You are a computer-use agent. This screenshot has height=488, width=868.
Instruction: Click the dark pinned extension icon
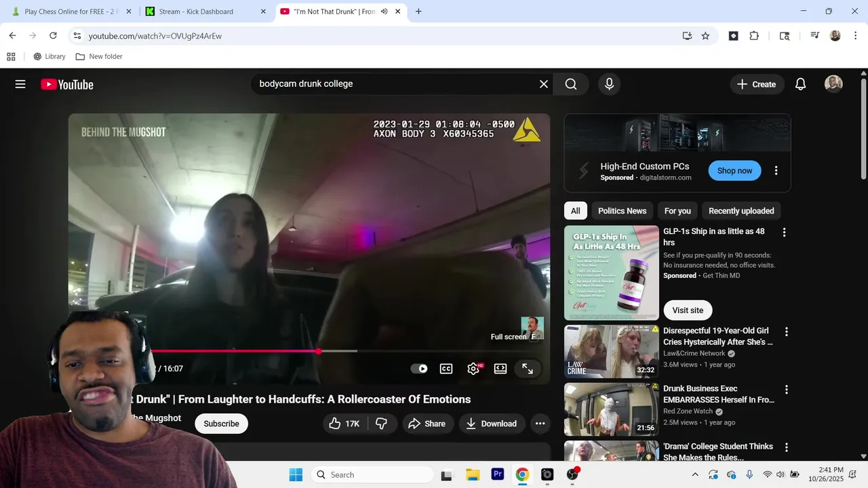(733, 36)
